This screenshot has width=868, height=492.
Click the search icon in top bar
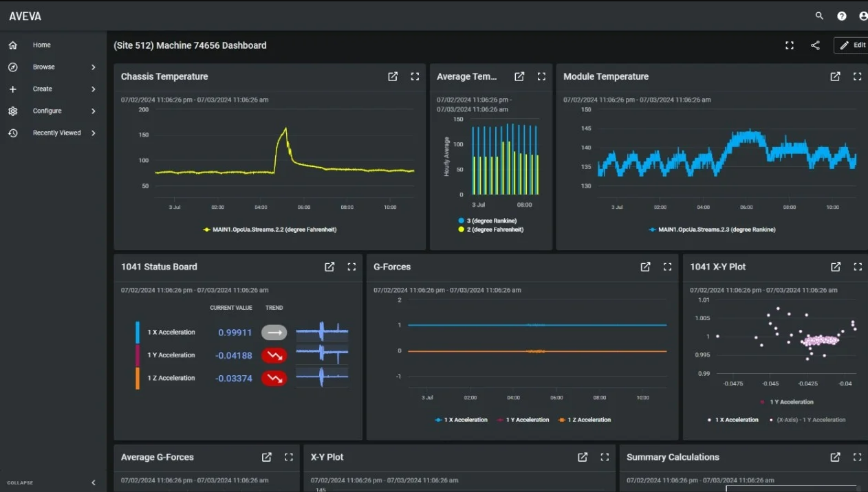(819, 16)
